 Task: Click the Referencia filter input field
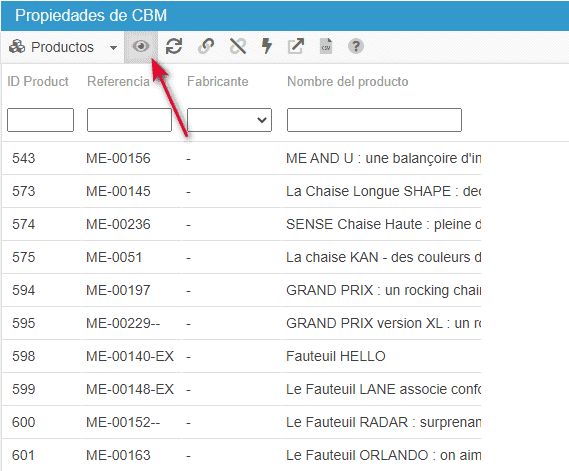pyautogui.click(x=129, y=120)
